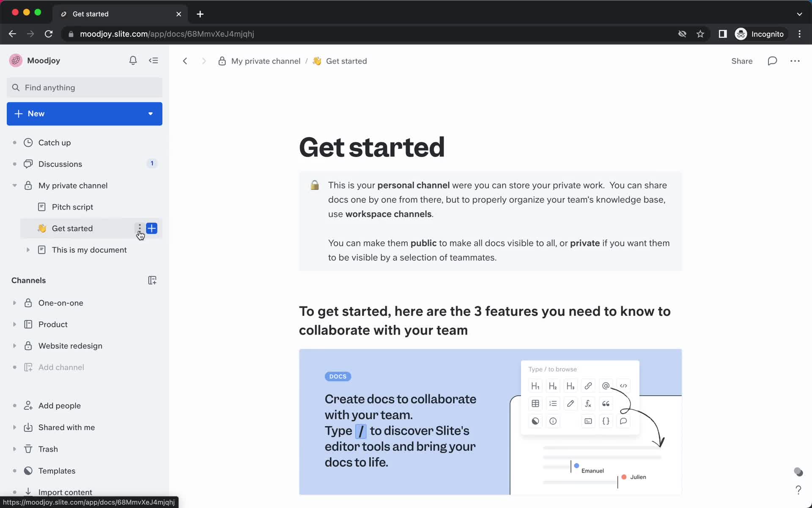Screen dimensions: 812x508
Task: Click the inline plus icon next to Get started
Action: pos(151,228)
